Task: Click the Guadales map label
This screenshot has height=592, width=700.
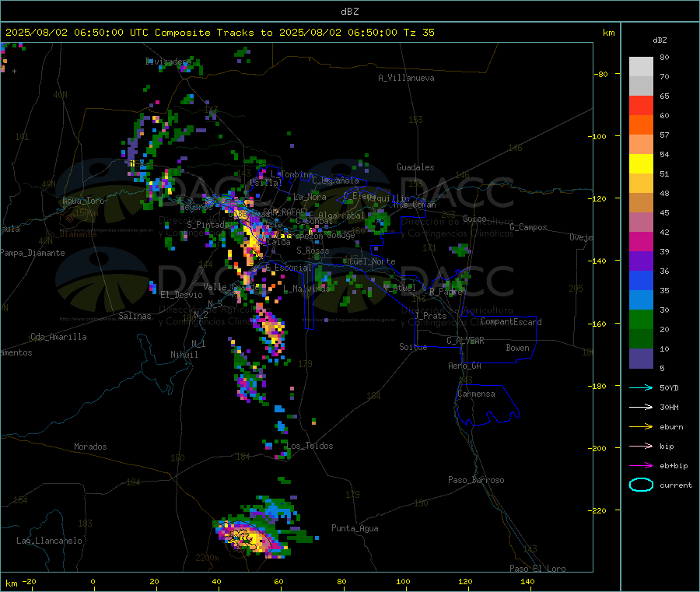Action: 415,167
